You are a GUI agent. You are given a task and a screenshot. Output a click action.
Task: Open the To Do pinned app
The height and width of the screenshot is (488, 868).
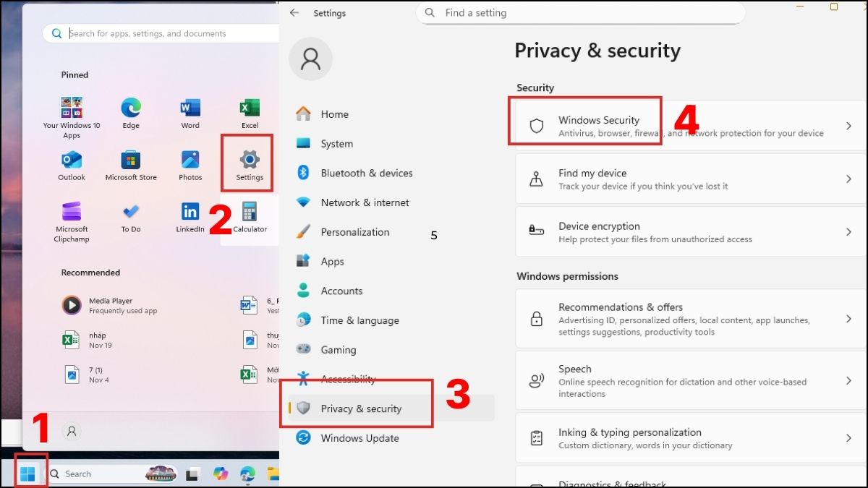(x=131, y=217)
